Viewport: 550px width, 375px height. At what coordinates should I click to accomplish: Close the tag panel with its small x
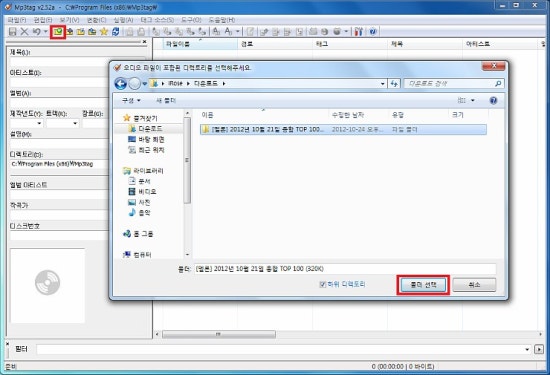[145, 42]
